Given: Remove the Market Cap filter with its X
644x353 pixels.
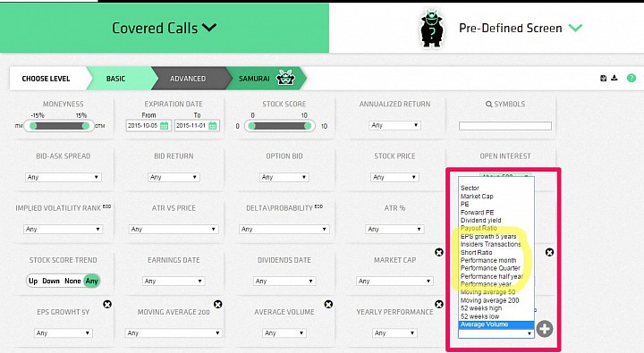Looking at the screenshot, I should point(439,252).
